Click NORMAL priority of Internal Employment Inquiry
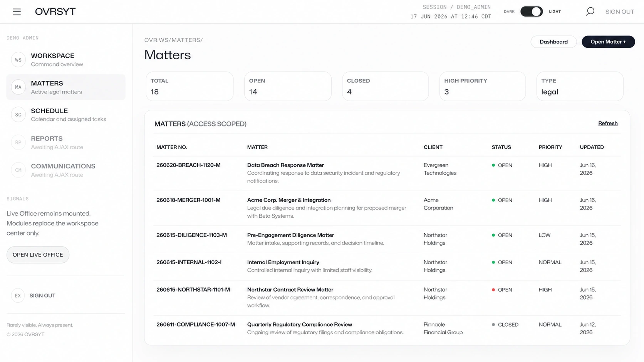This screenshot has height=362, width=644. [x=550, y=262]
